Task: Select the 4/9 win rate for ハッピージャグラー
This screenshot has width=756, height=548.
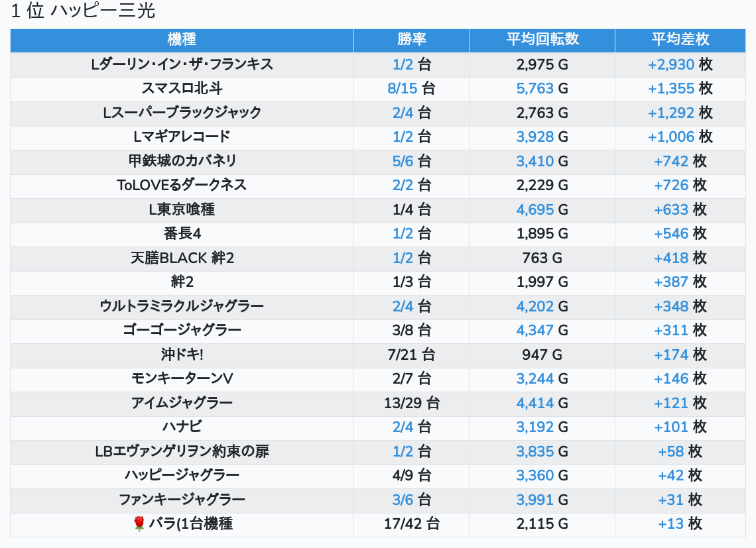Action: [x=403, y=475]
